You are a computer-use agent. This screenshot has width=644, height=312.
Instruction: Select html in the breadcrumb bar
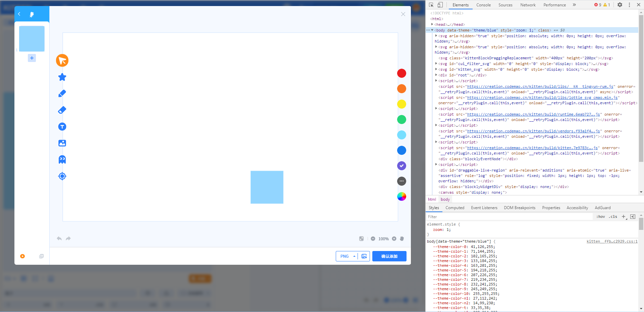432,199
